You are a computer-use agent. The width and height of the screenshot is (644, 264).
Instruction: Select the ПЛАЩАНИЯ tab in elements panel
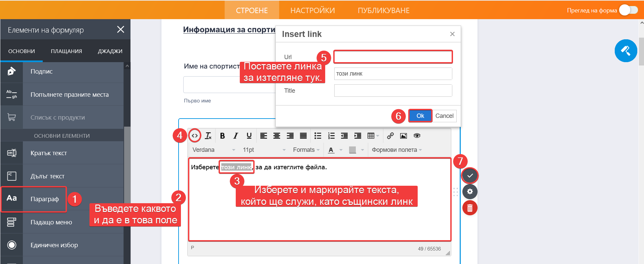point(66,51)
